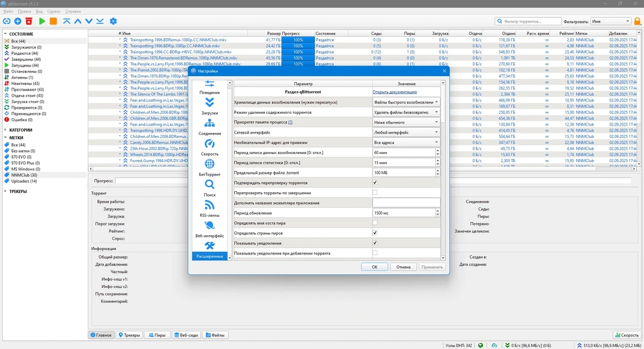Open the Фильтровать Имя dropdown
The height and width of the screenshot is (349, 644).
611,21
